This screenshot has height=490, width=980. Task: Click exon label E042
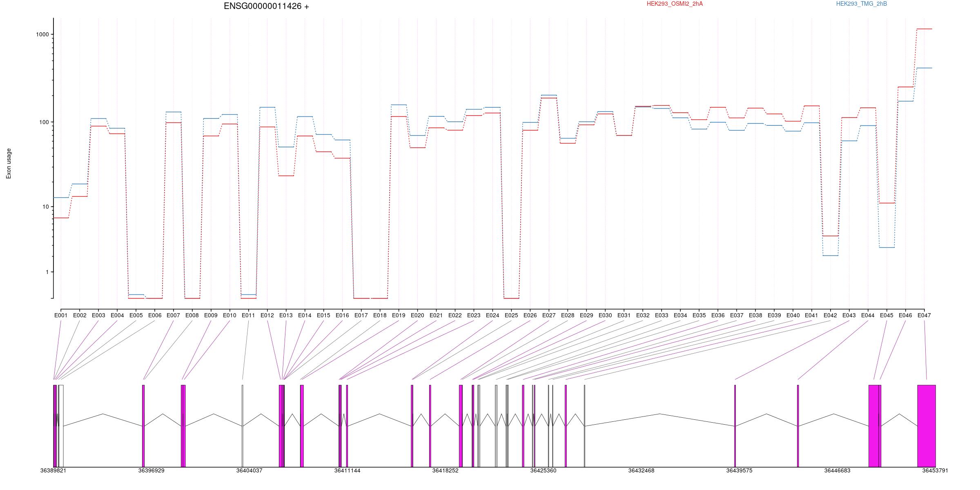coord(830,315)
